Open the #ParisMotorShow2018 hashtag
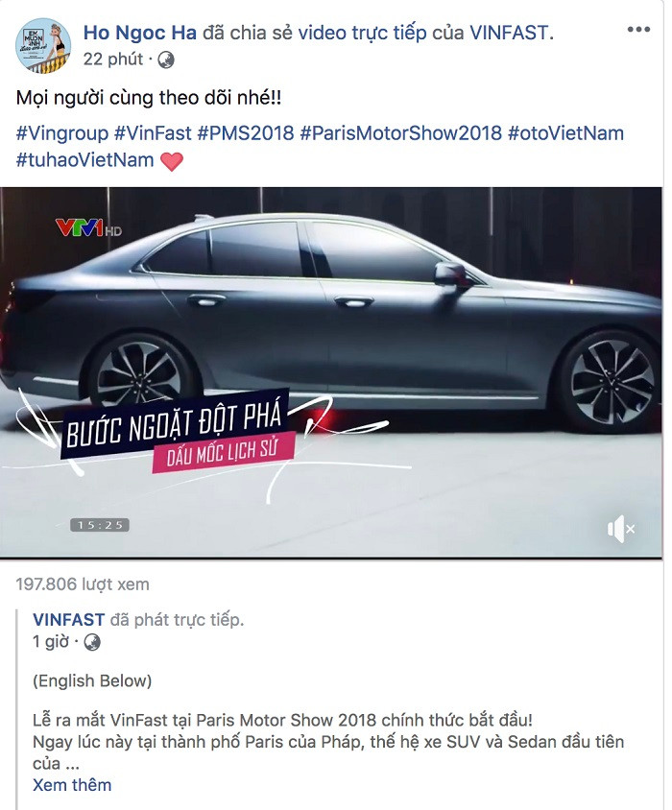This screenshot has width=672, height=810. (x=401, y=133)
